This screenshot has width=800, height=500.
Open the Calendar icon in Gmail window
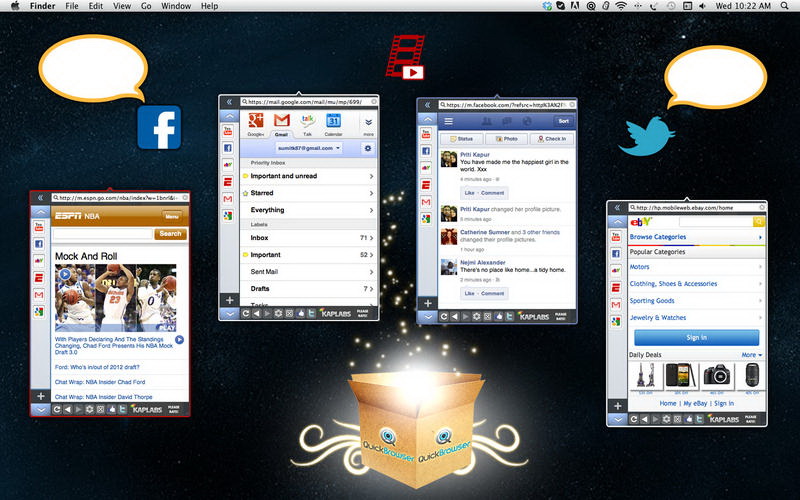pos(334,121)
